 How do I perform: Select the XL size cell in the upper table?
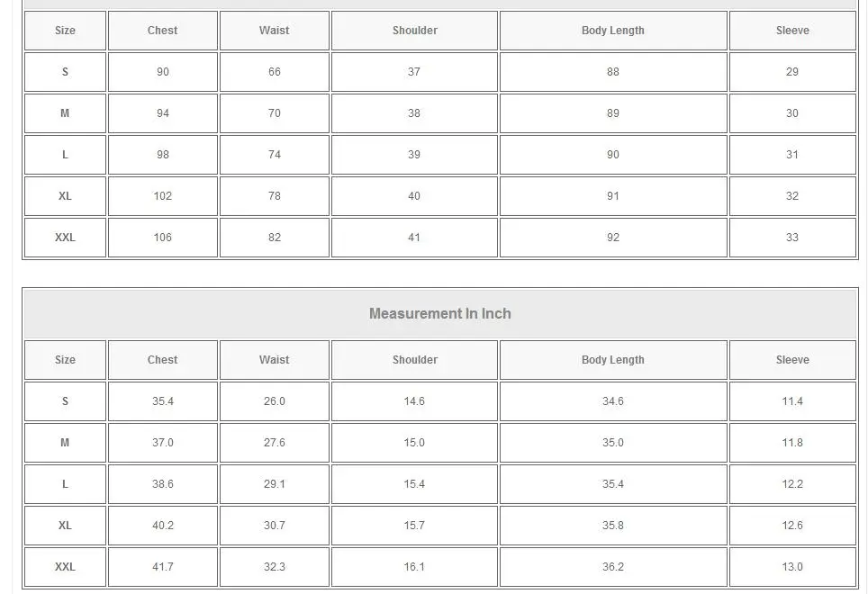65,196
